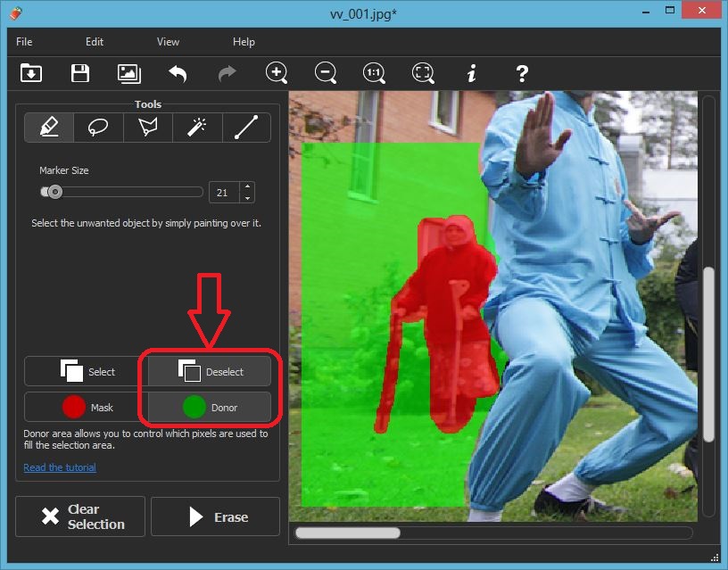728x570 pixels.
Task: Increase Marker Size with up arrow
Action: [247, 187]
